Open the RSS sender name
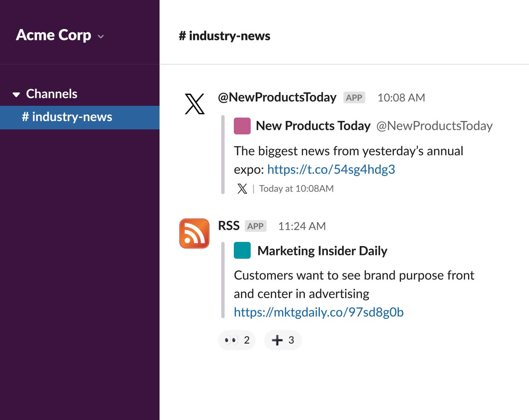The height and width of the screenshot is (420, 529). tap(229, 226)
